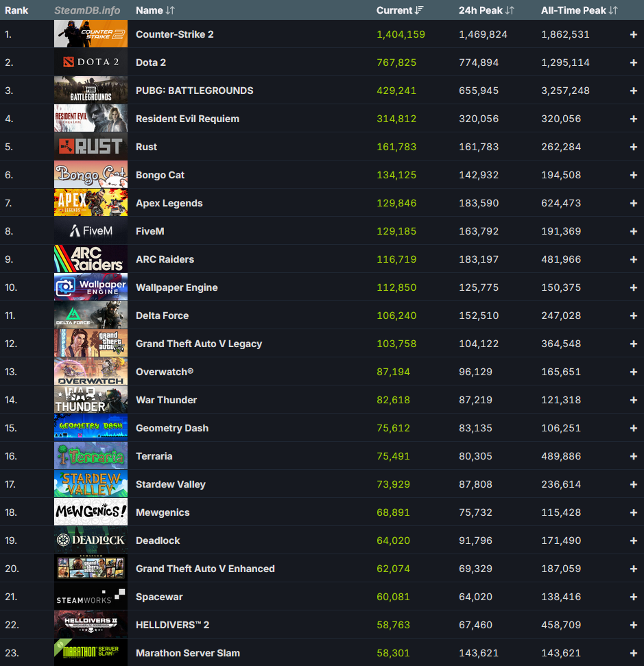Click plus icon on GTA V Legacy row
644x666 pixels.
point(634,344)
